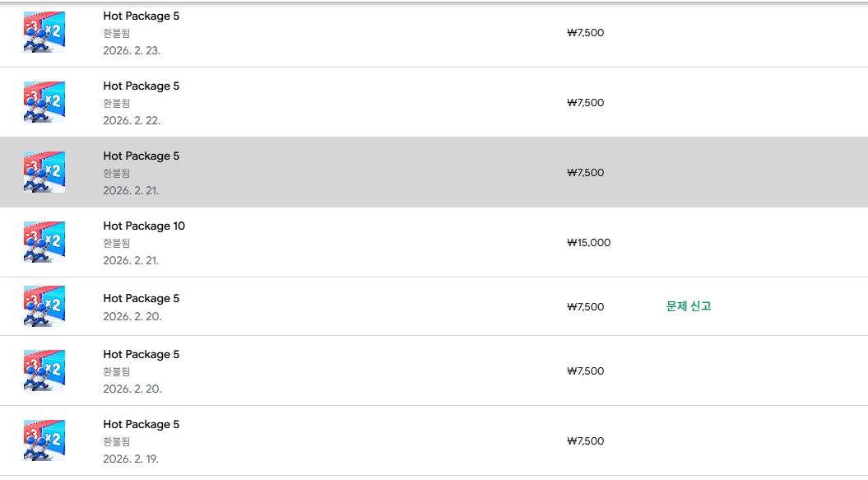Viewport: 868px width, 480px height.
Task: Click the 2026. 2. 19. date text
Action: tap(131, 459)
